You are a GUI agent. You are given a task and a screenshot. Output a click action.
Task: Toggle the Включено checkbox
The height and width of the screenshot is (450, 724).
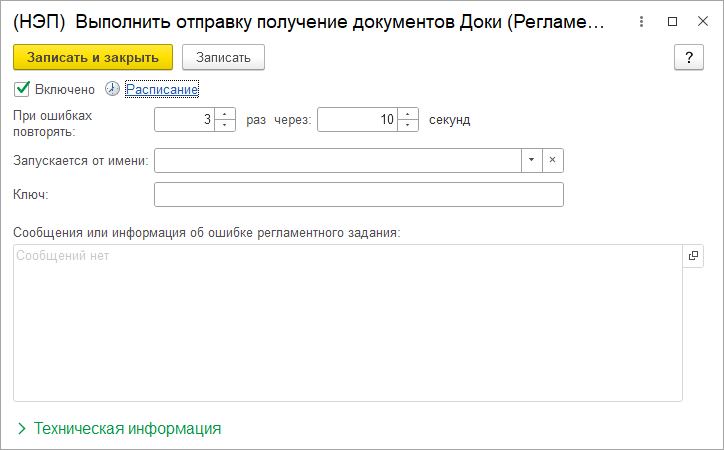[23, 89]
